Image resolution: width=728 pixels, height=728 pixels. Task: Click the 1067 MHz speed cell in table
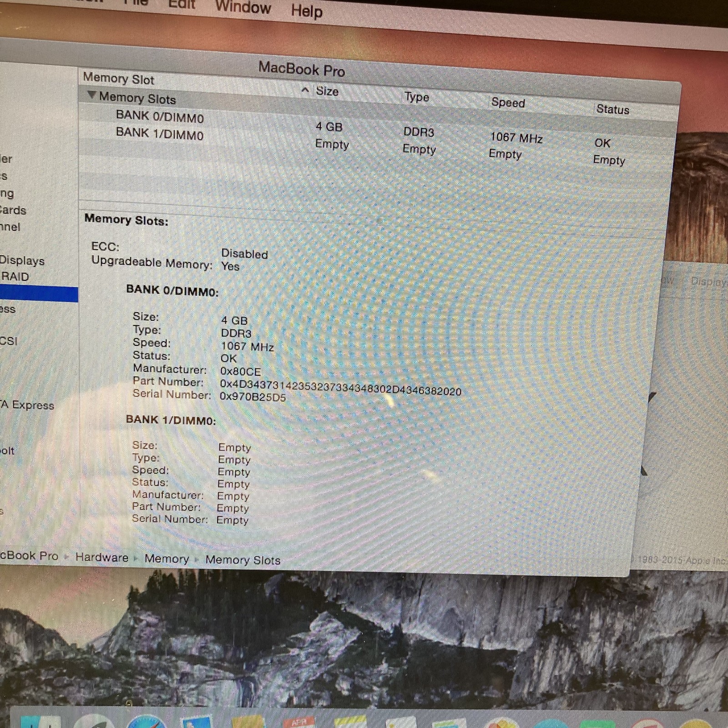tap(516, 137)
